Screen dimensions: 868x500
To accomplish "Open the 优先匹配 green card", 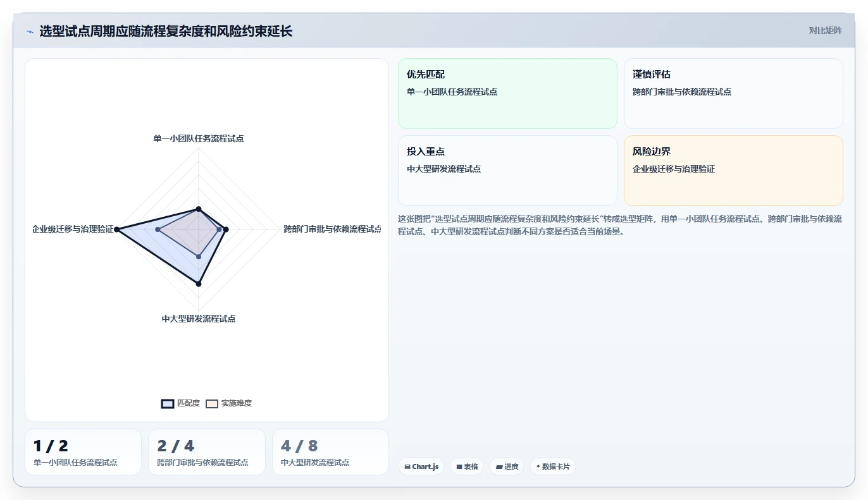I will coord(507,94).
